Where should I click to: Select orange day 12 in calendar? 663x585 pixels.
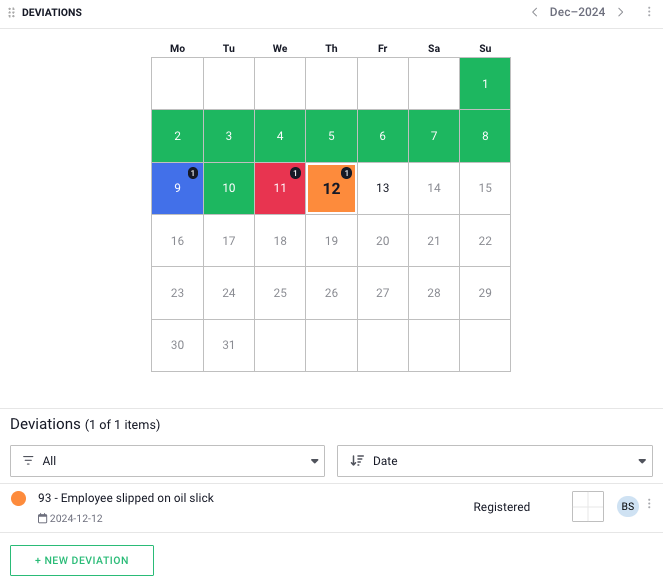tap(331, 188)
